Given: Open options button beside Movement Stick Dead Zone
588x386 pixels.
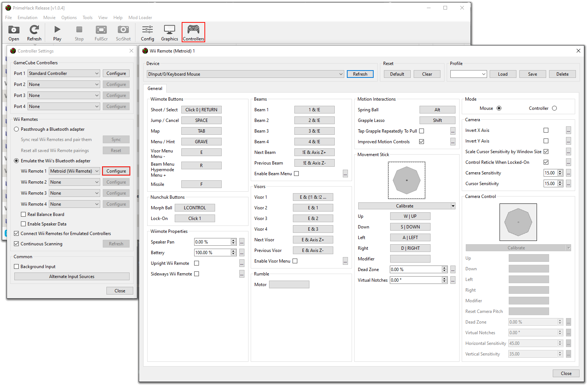Looking at the screenshot, I should [x=453, y=270].
